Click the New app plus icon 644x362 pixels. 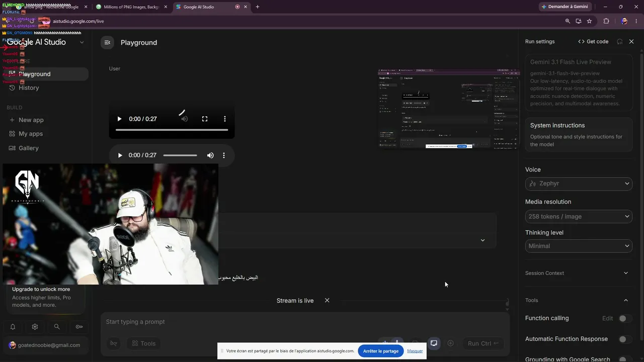[x=12, y=120]
